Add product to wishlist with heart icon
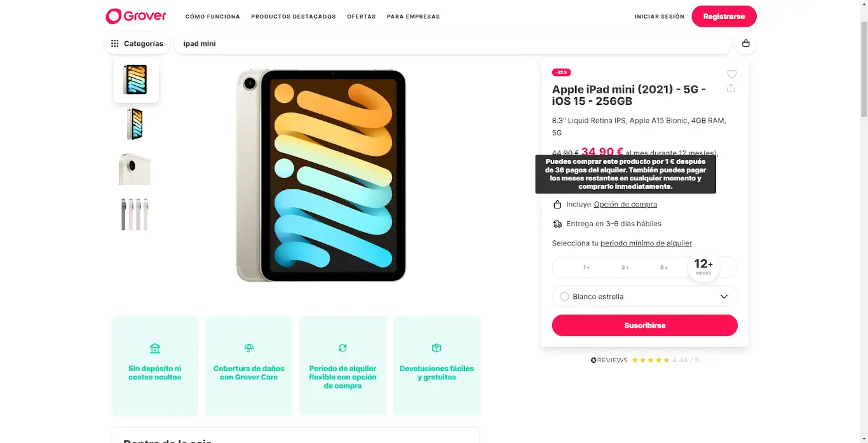Viewport: 868px width, 443px height. 731,74
